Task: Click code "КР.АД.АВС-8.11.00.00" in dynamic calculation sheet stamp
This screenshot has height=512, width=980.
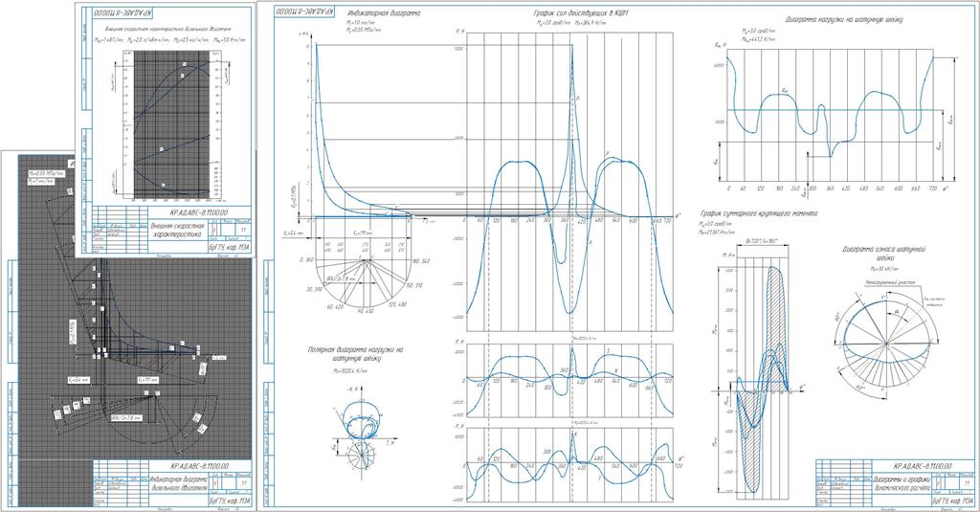Action: pyautogui.click(x=922, y=466)
